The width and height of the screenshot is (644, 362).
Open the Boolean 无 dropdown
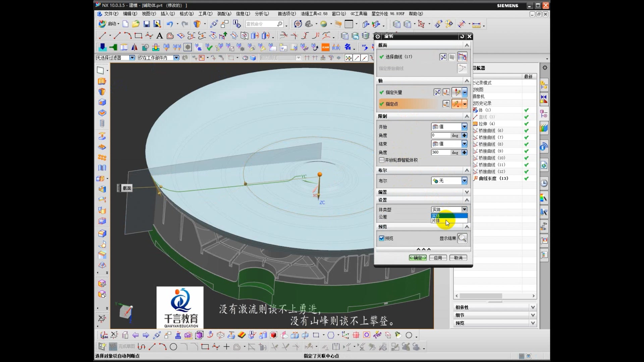tap(464, 181)
